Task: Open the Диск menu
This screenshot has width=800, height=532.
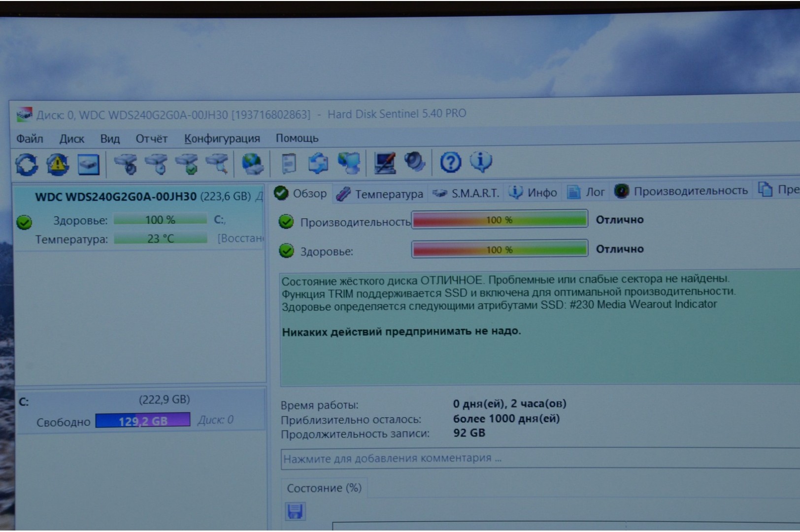Action: (x=72, y=139)
